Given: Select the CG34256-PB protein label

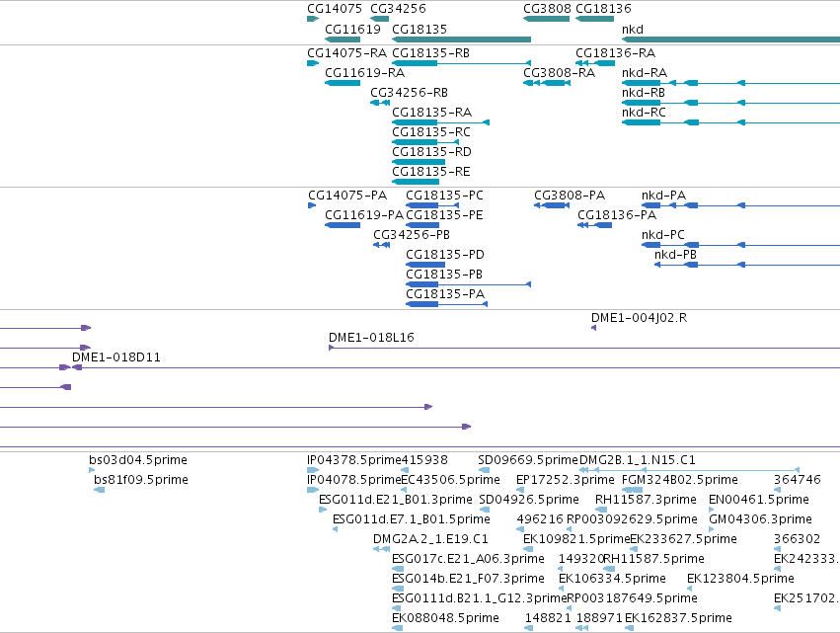Looking at the screenshot, I should 412,235.
